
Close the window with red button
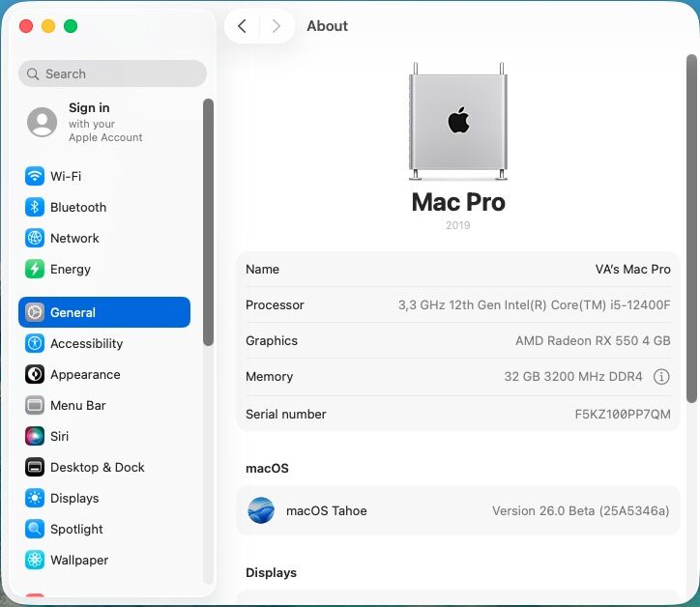(x=26, y=26)
